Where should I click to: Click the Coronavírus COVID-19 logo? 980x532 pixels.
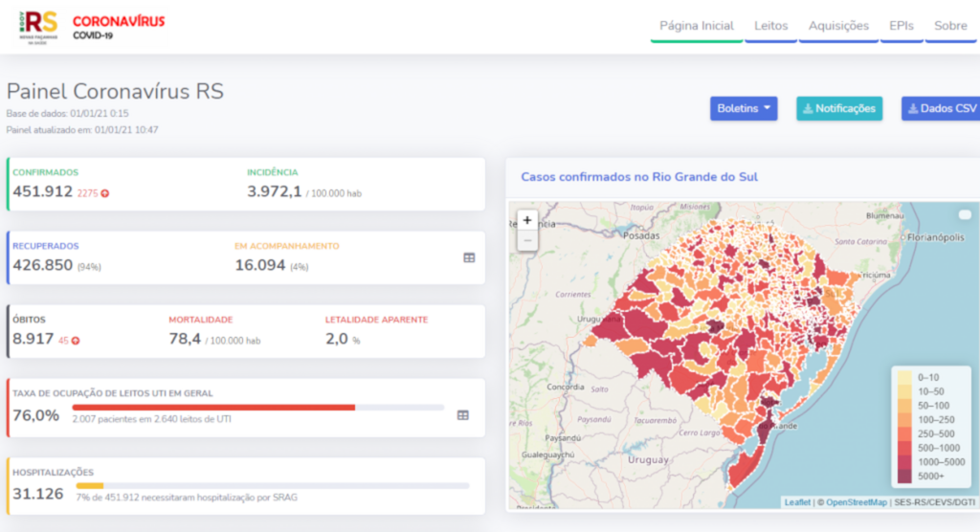[119, 26]
